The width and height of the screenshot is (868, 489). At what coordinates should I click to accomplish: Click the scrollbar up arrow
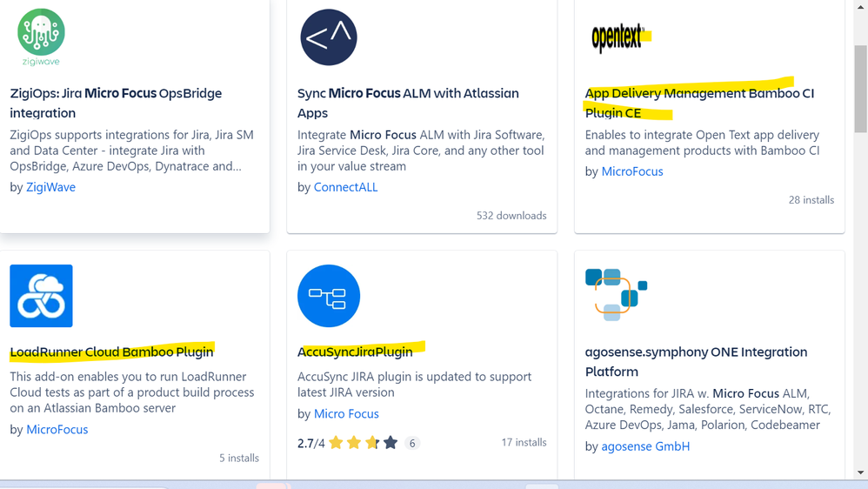click(860, 7)
